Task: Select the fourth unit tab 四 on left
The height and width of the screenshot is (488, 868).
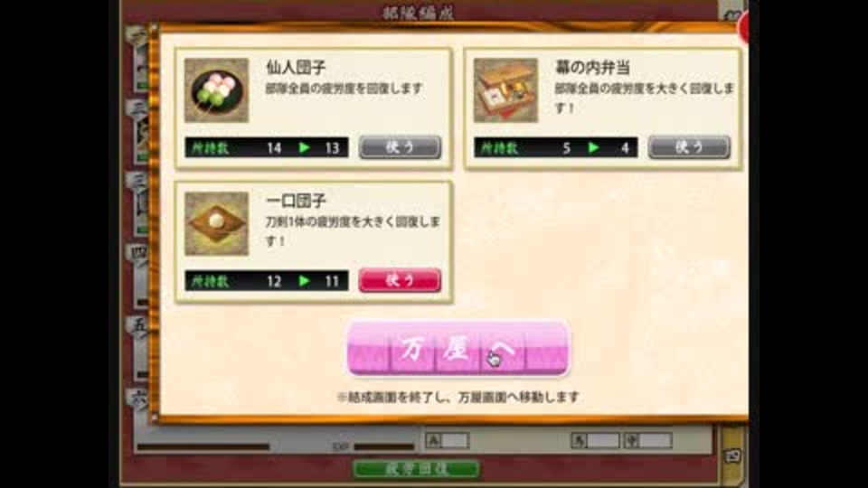Action: tap(138, 254)
